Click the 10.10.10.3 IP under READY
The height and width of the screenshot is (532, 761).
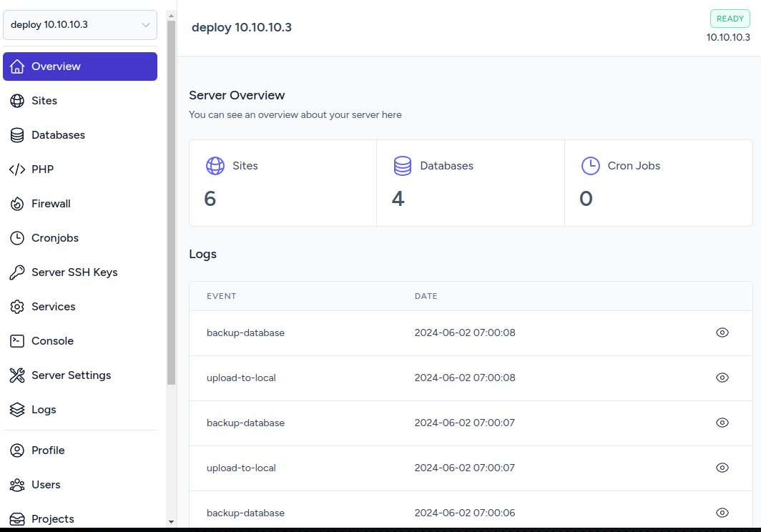pyautogui.click(x=728, y=37)
